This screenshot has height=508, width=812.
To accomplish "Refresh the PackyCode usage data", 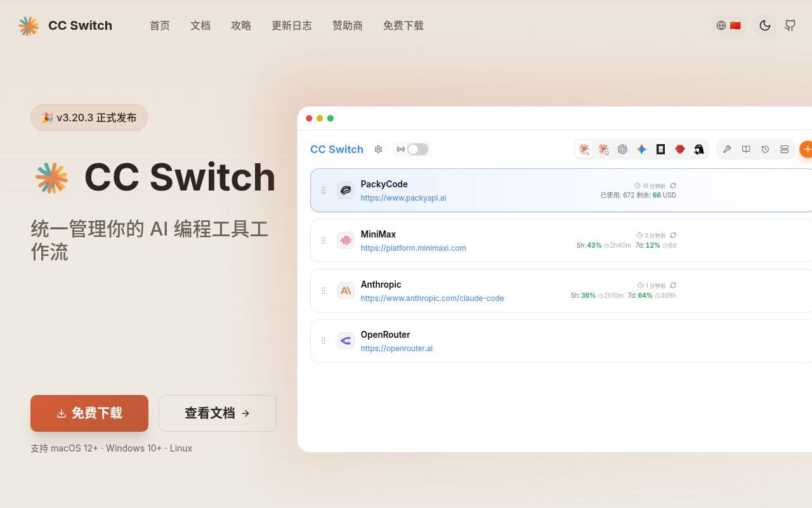I will point(673,185).
